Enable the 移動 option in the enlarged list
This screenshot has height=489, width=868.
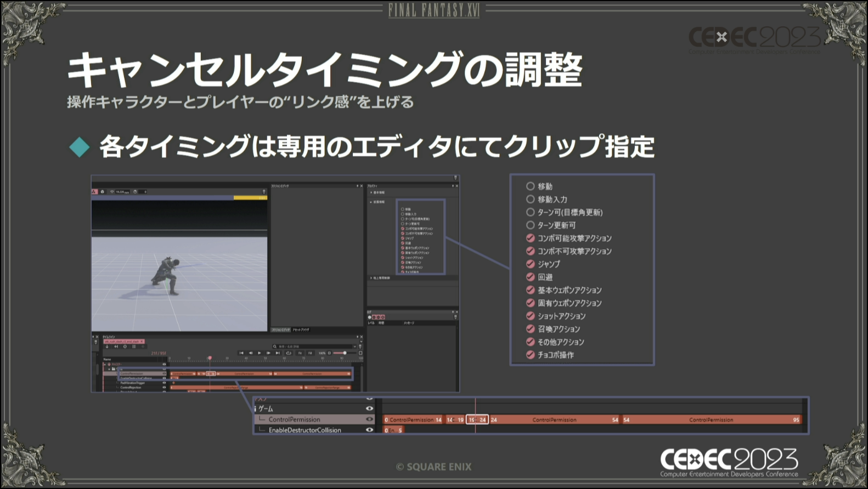coord(530,186)
